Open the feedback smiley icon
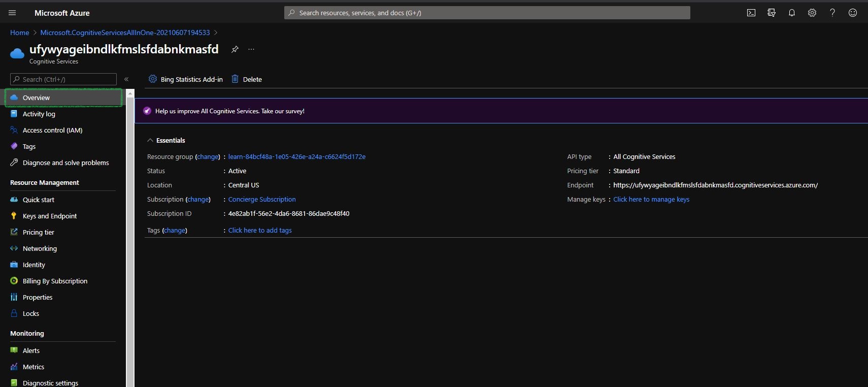 [x=853, y=13]
